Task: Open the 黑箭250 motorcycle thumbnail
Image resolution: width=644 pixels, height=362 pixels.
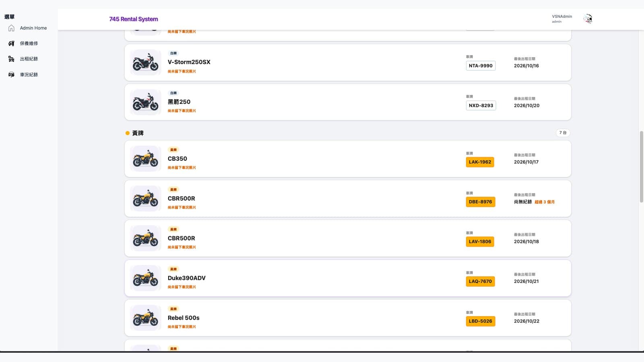Action: click(x=145, y=102)
